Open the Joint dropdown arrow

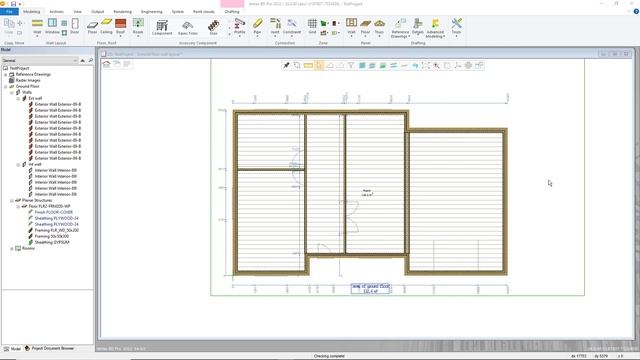coord(275,36)
